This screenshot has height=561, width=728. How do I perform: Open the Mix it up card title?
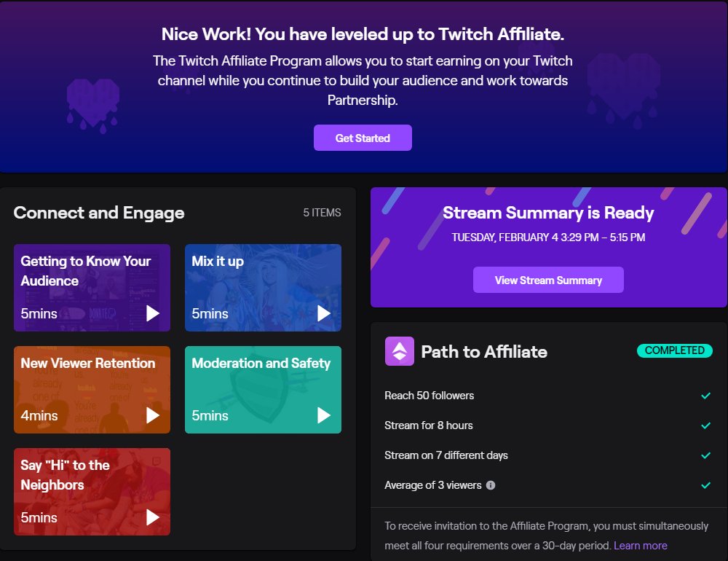click(218, 262)
